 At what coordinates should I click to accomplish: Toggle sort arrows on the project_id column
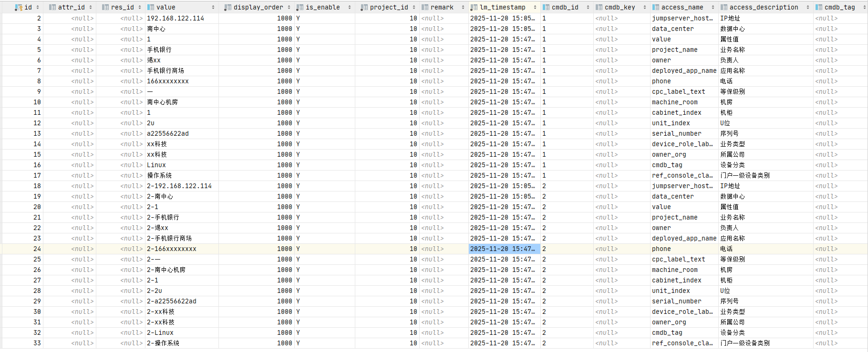[x=414, y=7]
